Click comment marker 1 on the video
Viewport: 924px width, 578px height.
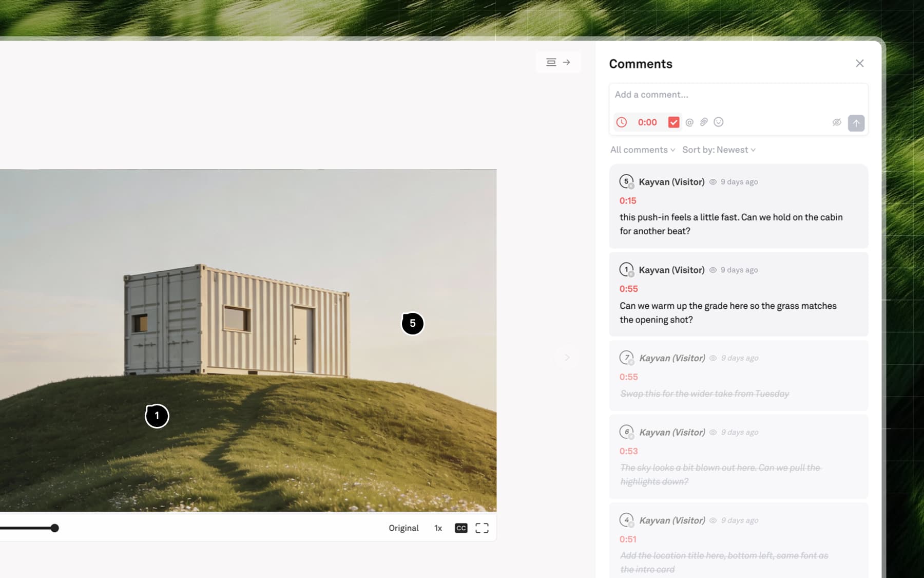[x=157, y=416]
